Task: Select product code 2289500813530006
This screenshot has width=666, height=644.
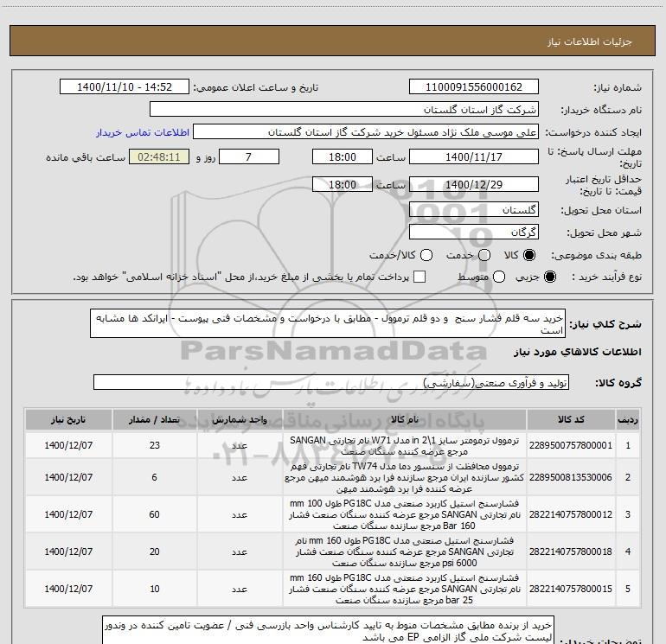Action: point(571,477)
